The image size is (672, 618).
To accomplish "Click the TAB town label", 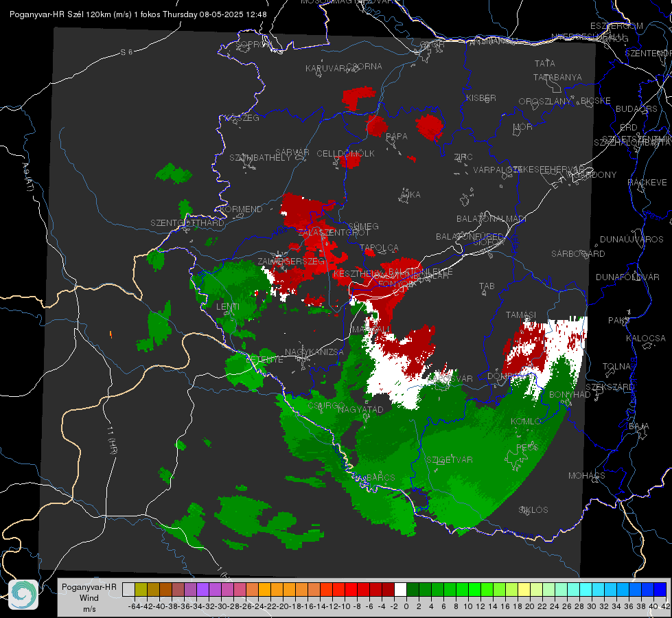I will (487, 286).
